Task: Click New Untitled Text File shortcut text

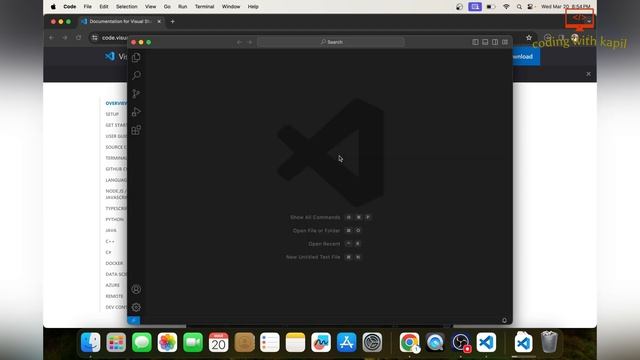Action: (313, 257)
